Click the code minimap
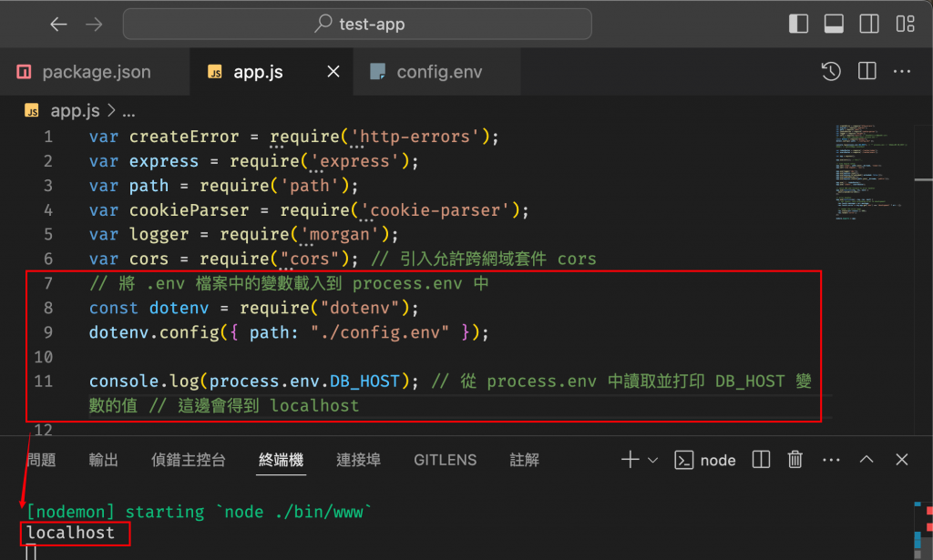This screenshot has height=560, width=933. click(871, 172)
